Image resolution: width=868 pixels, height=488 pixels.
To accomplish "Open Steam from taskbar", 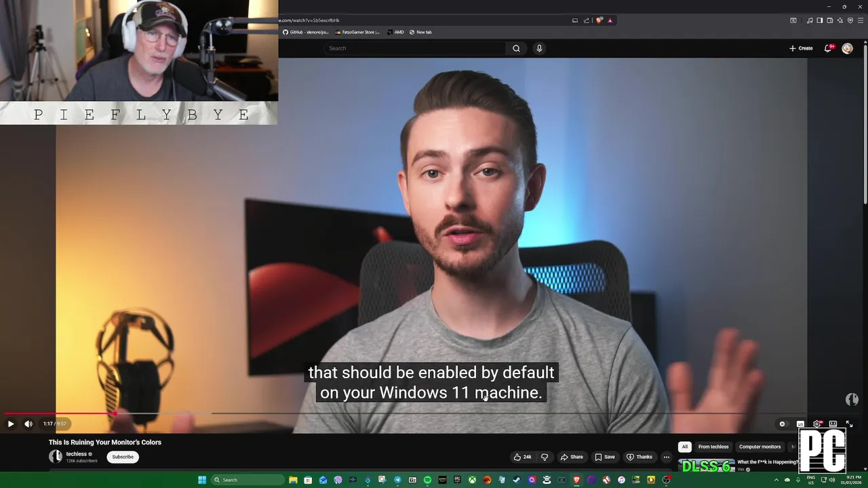I will click(517, 480).
